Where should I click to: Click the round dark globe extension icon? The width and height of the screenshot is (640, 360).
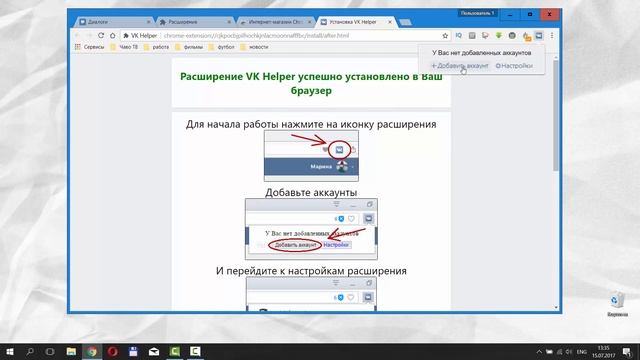[x=512, y=36]
